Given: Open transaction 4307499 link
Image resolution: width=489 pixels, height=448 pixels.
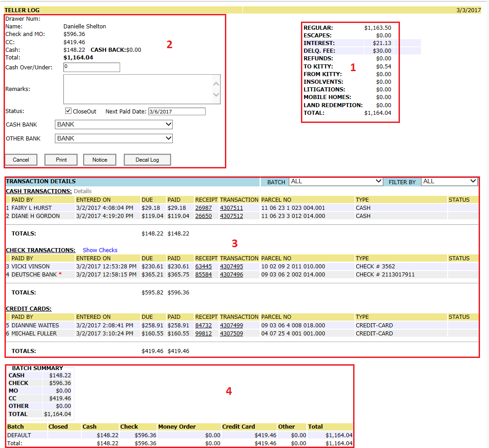Looking at the screenshot, I should [231, 326].
